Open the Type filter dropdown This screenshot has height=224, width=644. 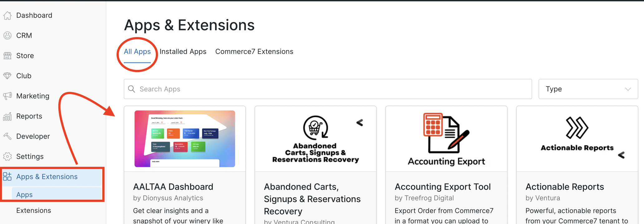coord(588,89)
